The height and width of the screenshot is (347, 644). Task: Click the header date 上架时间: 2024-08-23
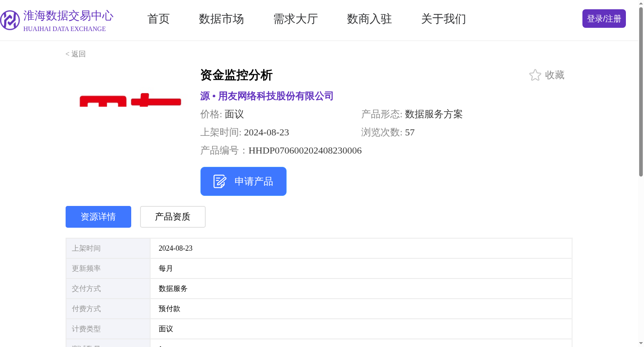point(245,133)
